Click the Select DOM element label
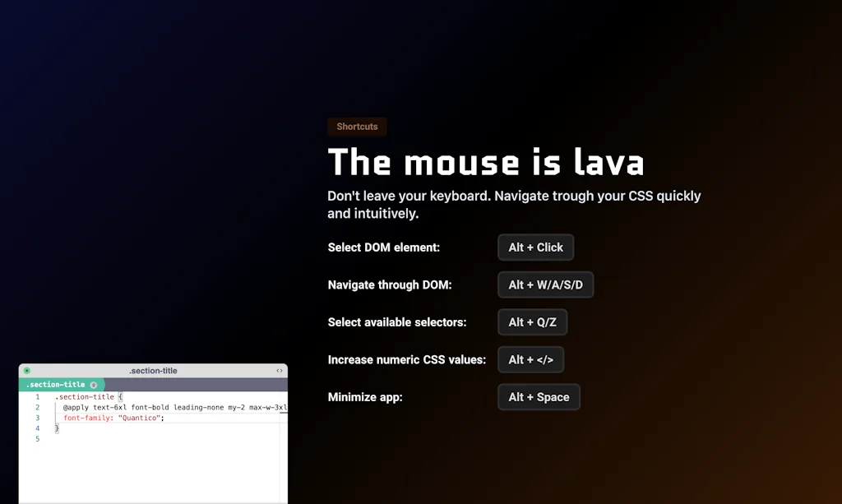 coord(383,247)
